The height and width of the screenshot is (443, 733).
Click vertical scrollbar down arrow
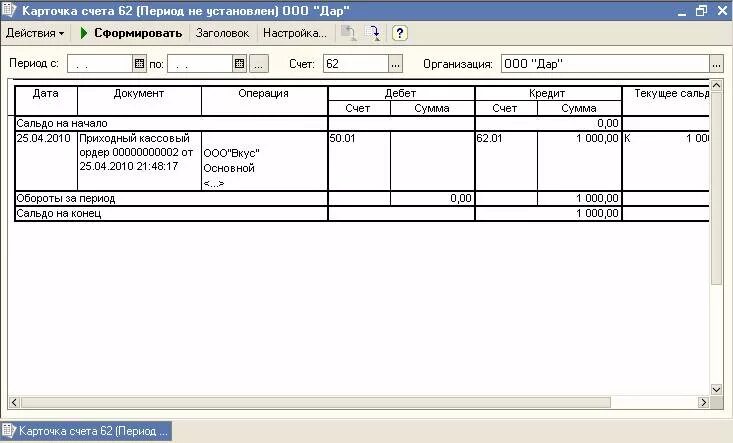click(x=716, y=389)
